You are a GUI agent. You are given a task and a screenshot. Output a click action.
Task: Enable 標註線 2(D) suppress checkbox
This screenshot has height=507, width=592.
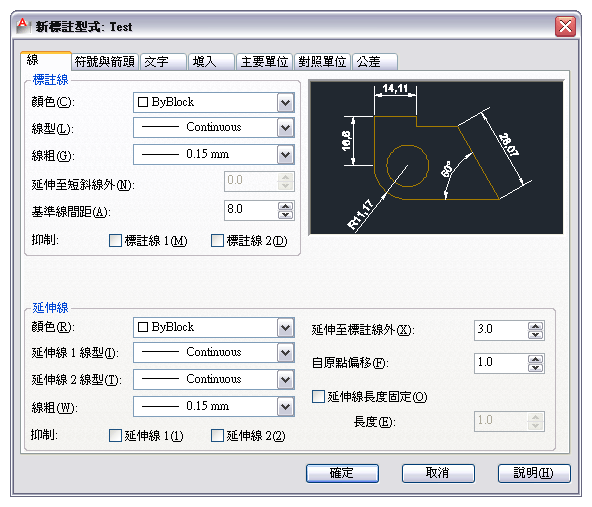217,240
